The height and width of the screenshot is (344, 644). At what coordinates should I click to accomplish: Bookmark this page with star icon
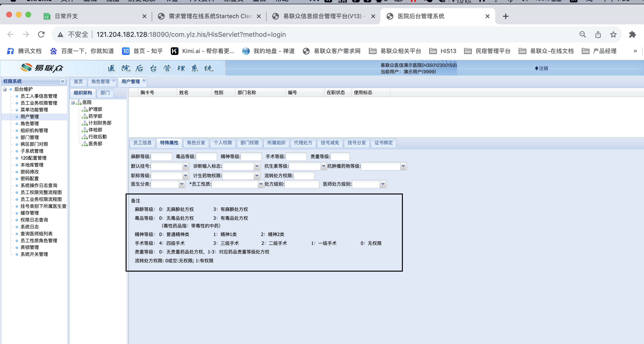tap(613, 34)
